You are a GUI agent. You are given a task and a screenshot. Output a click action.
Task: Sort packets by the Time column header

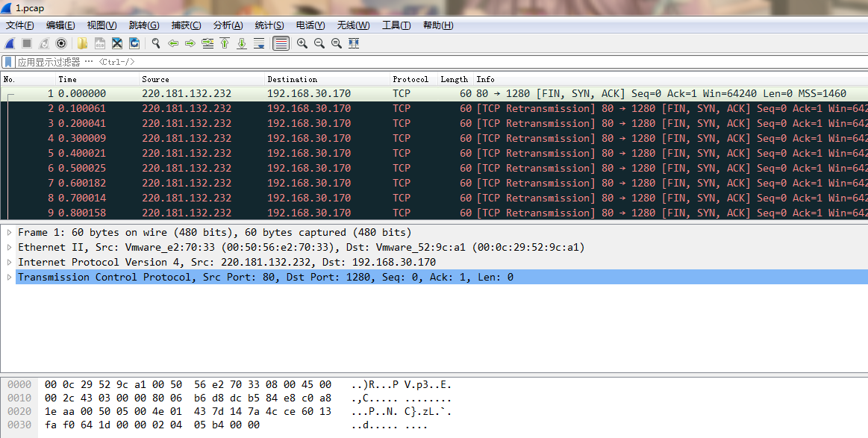(98, 79)
